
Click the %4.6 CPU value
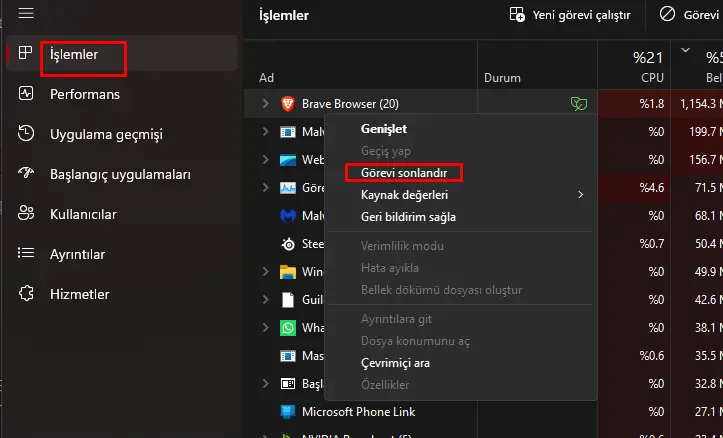pos(652,188)
